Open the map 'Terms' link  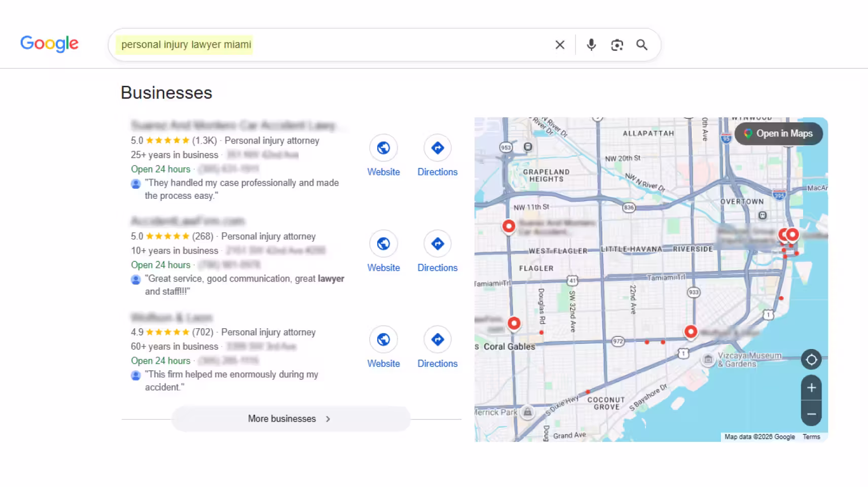[x=811, y=437]
